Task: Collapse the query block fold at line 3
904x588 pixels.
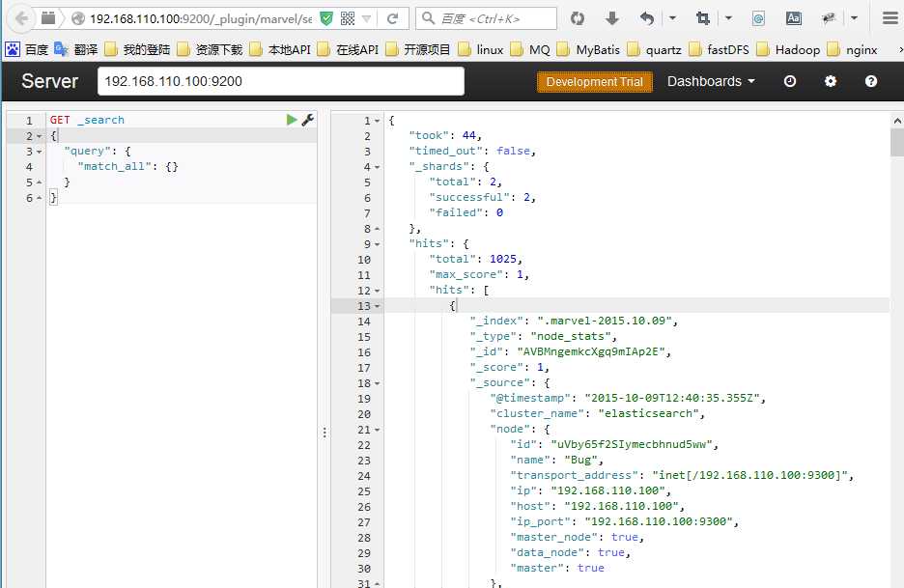Action: click(x=40, y=152)
